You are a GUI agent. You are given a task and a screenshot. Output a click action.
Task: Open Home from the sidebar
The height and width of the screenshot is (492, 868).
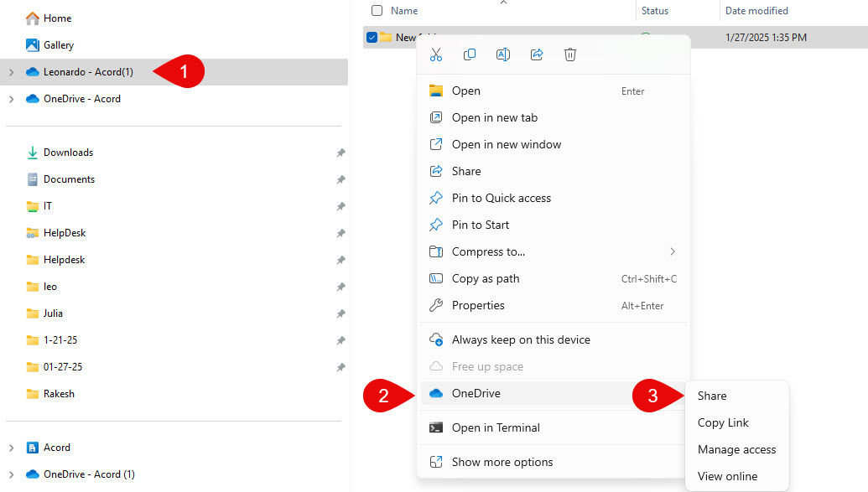coord(55,18)
